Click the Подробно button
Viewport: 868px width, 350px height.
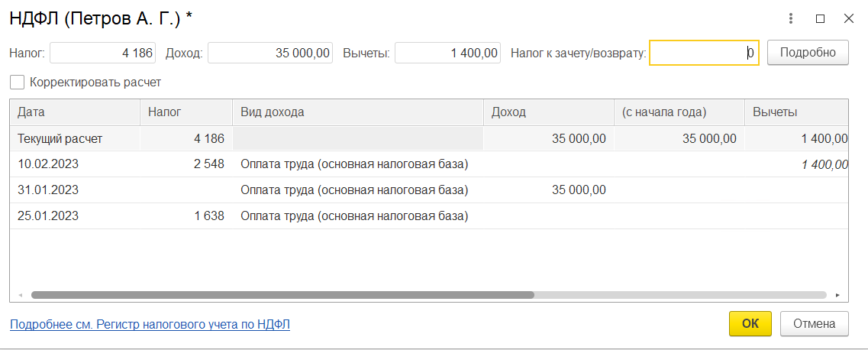[808, 53]
